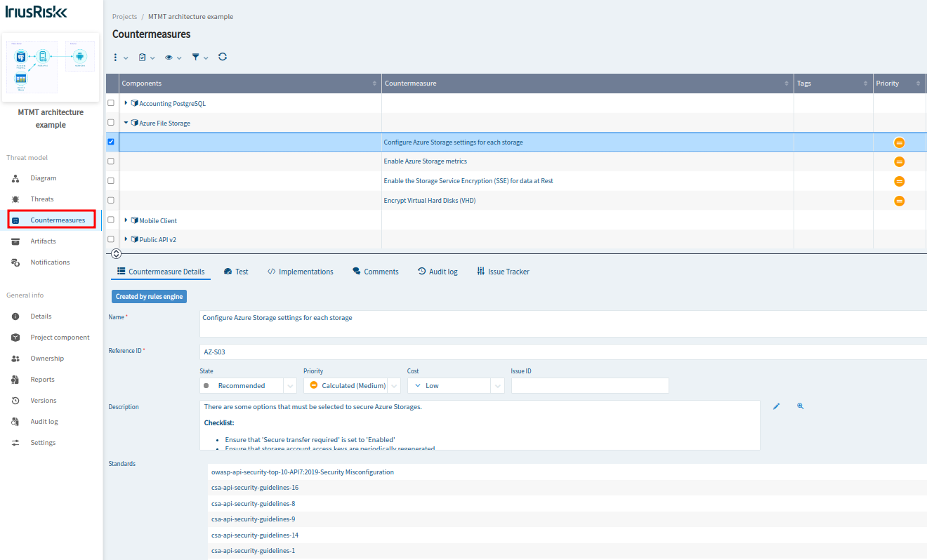The height and width of the screenshot is (560, 927).
Task: Expand the Public API v2 component group
Action: click(127, 239)
